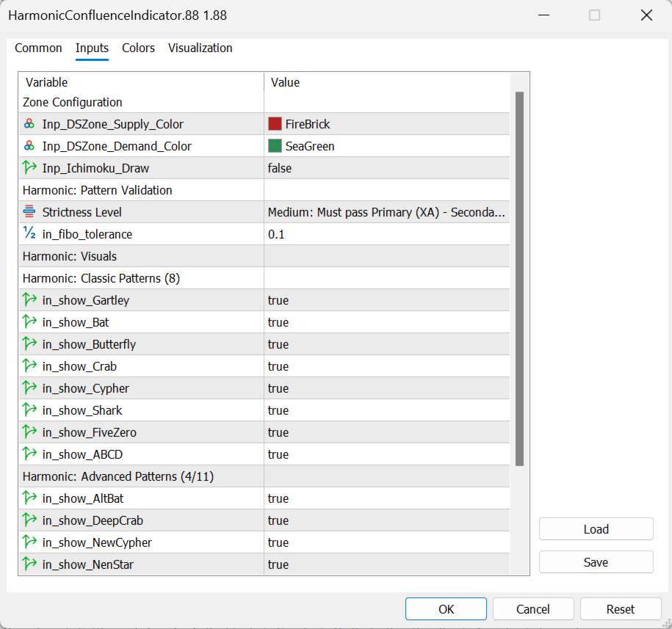Select the in_show_FiveZero variable name

tap(89, 432)
